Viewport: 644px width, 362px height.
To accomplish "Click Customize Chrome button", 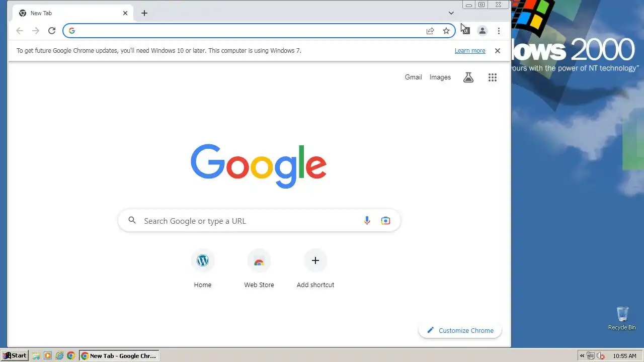I will pos(460,330).
